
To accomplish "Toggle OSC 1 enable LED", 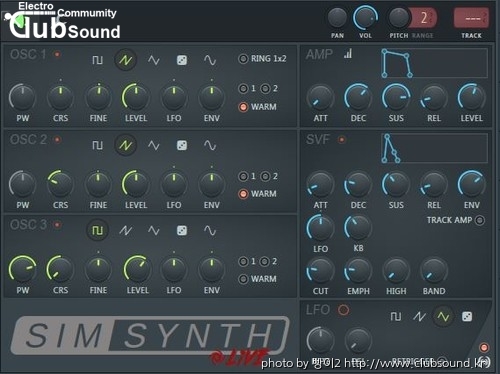I will pos(57,54).
